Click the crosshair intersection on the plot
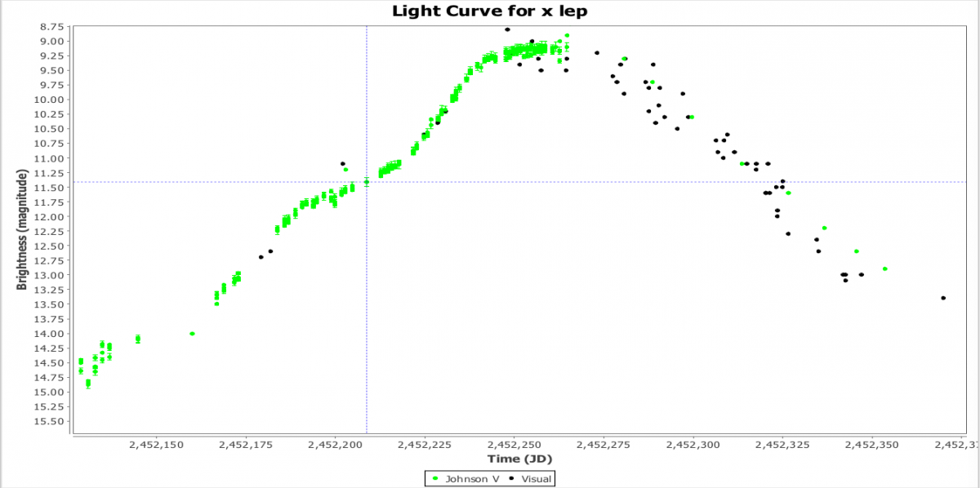Screen dimensions: 980x488 [x=366, y=182]
